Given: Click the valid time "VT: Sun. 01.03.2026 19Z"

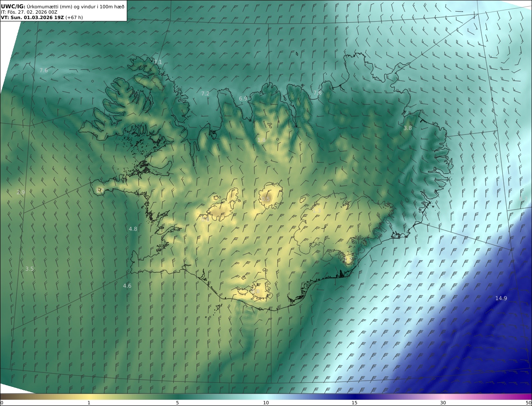Looking at the screenshot, I should tap(32, 17).
